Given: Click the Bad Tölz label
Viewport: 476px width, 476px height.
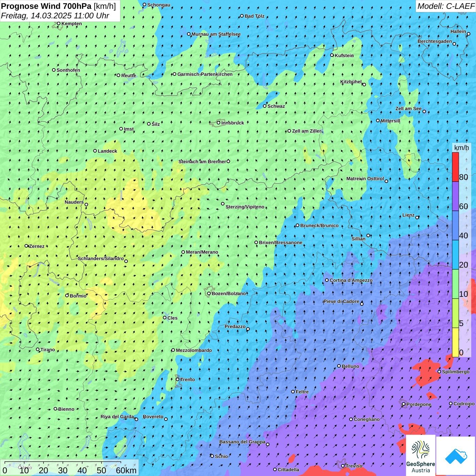Looking at the screenshot, I should point(255,16).
